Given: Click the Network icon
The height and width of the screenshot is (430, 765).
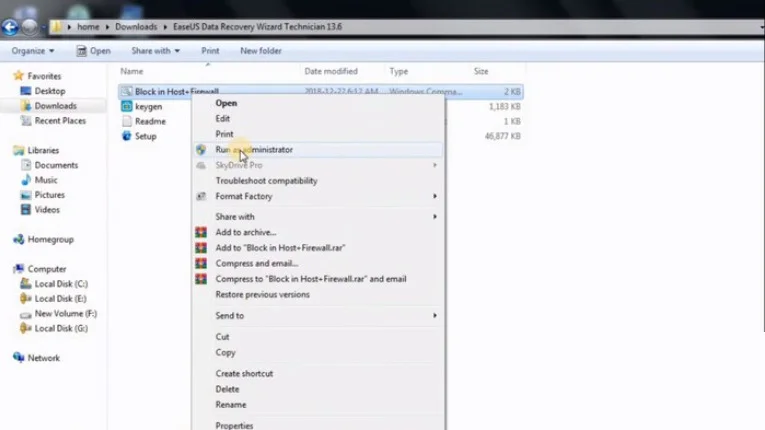Looking at the screenshot, I should (19, 358).
